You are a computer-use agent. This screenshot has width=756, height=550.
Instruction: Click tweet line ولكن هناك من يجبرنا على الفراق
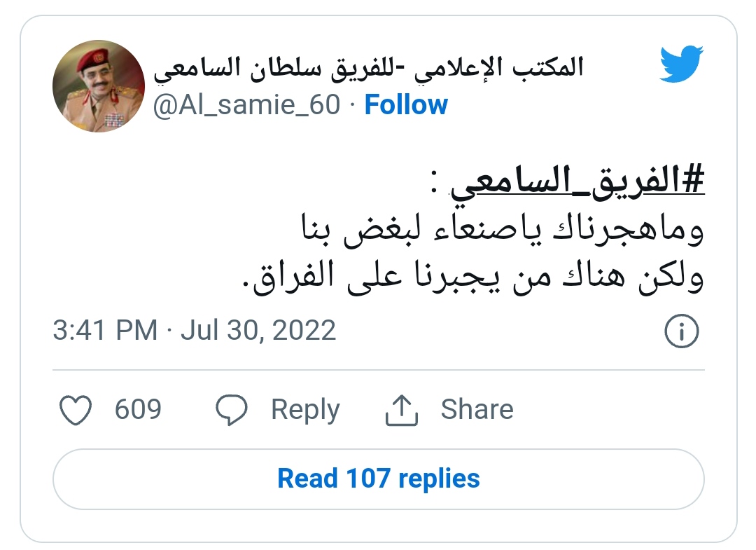pyautogui.click(x=473, y=277)
